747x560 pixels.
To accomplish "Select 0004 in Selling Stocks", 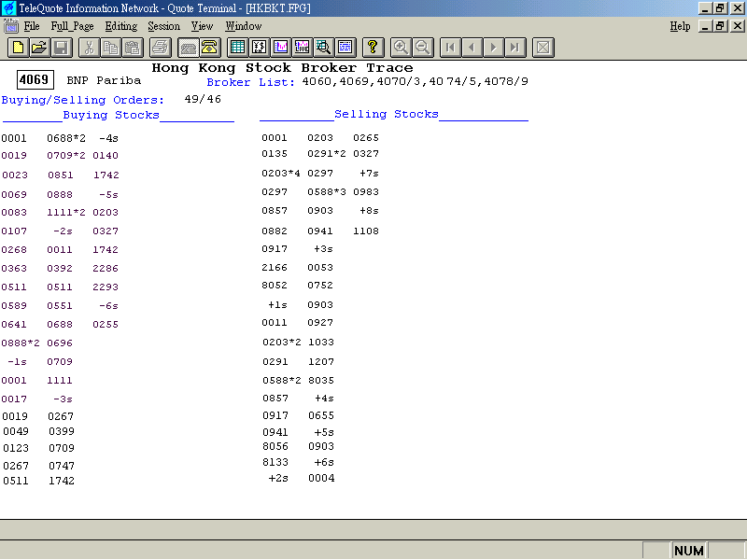I will (321, 478).
